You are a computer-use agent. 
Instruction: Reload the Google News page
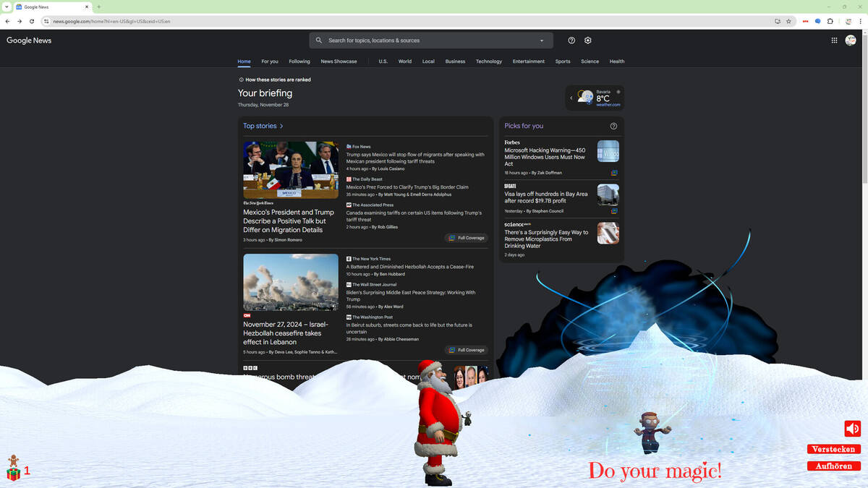pyautogui.click(x=32, y=21)
